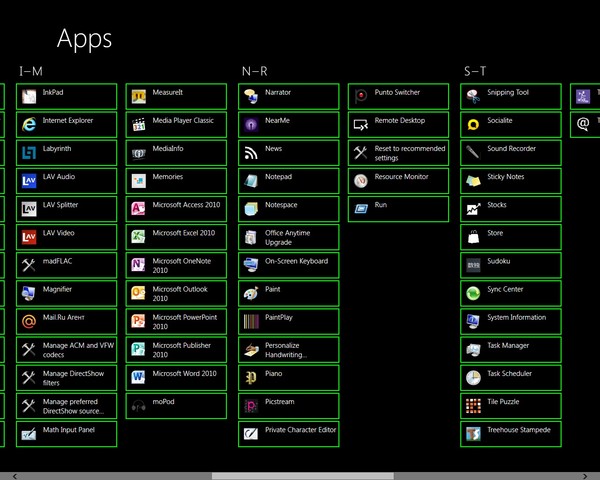Open Mail.Ru Агент icon

[x=29, y=322]
